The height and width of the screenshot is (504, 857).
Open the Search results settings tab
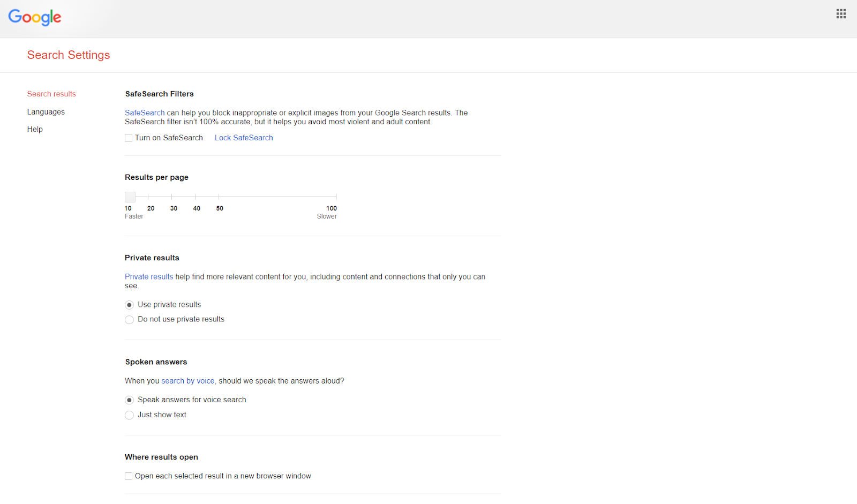[51, 94]
